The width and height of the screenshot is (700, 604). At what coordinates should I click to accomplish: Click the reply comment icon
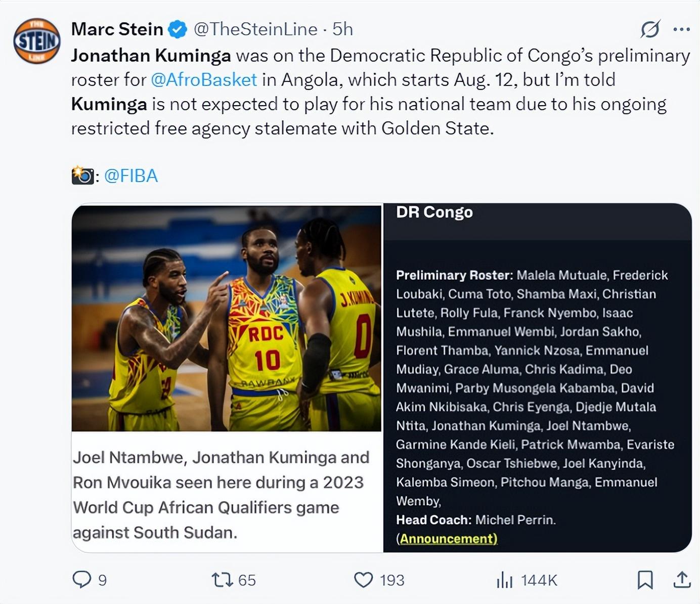coord(82,579)
